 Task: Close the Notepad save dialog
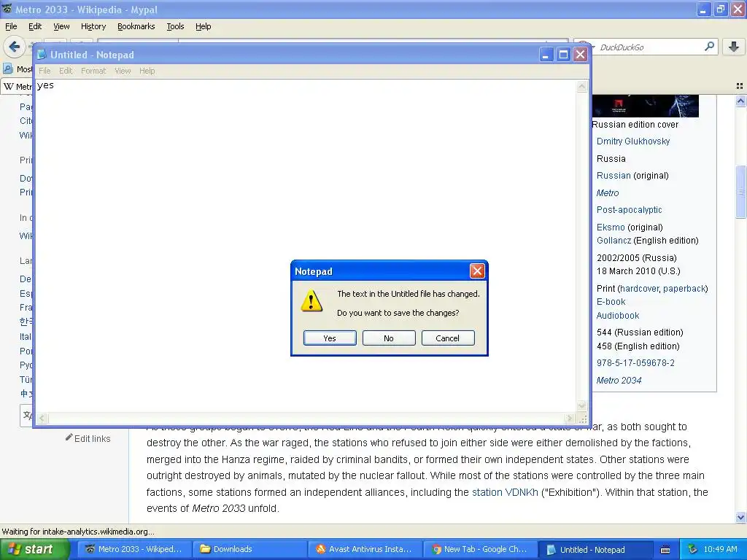477,271
